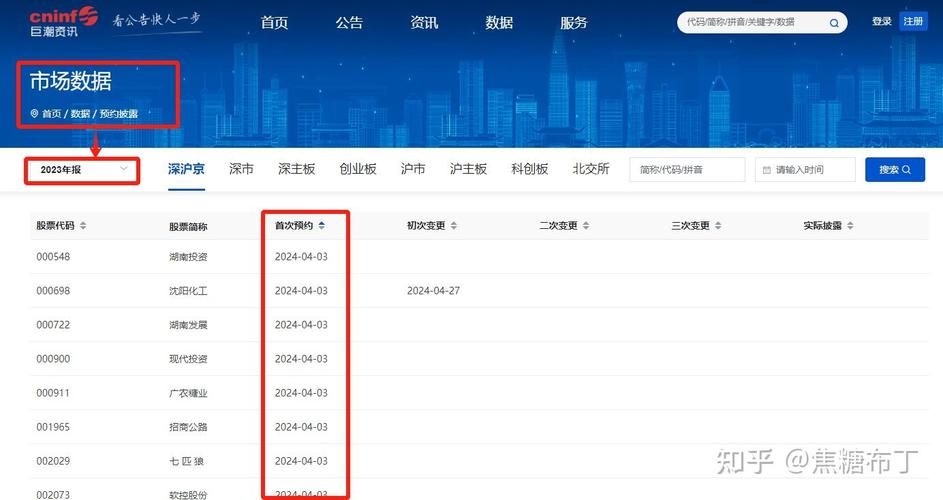Sort by 实际披露 column arrows
The width and height of the screenshot is (943, 500).
coord(850,226)
